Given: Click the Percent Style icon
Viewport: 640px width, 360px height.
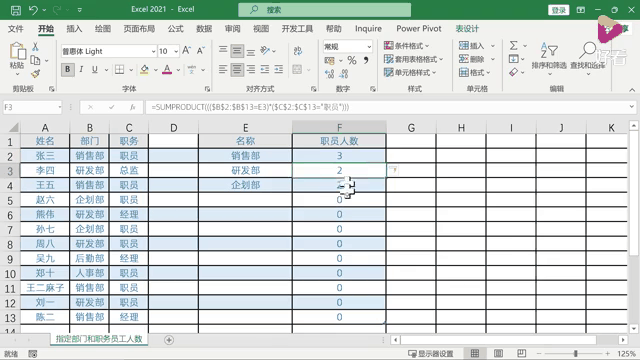Looking at the screenshot, I should tap(352, 60).
